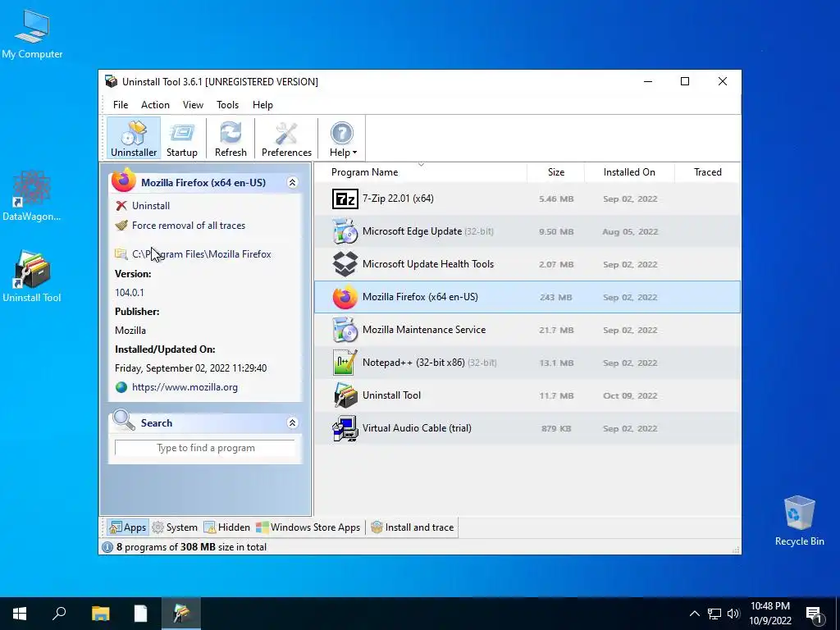
Task: Collapse the Mozilla Firefox details panel
Action: (x=293, y=183)
